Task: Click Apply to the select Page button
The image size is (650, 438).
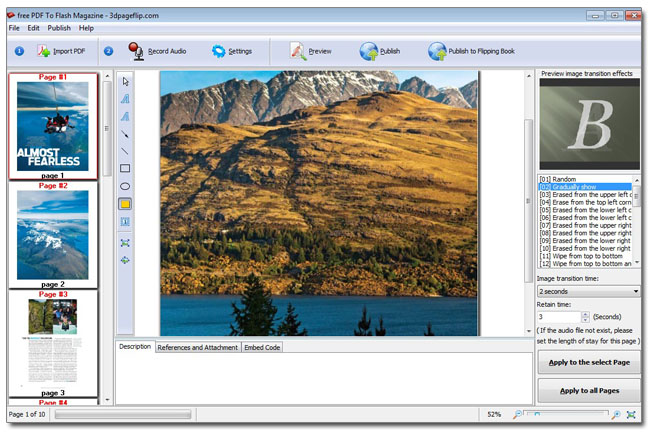Action: coord(589,362)
